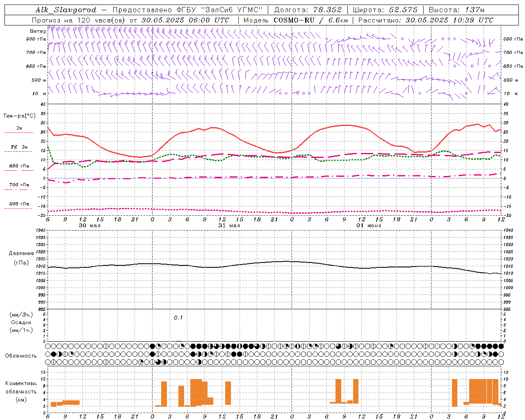Screen dimensions: 525x420
Task: Click the Осадки precipitation label
Action: click(x=21, y=322)
